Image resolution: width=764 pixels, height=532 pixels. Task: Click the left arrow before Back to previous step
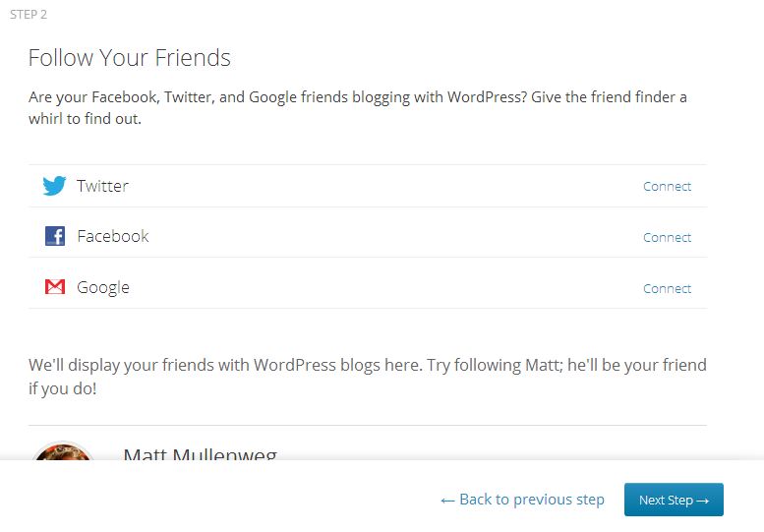[447, 501]
